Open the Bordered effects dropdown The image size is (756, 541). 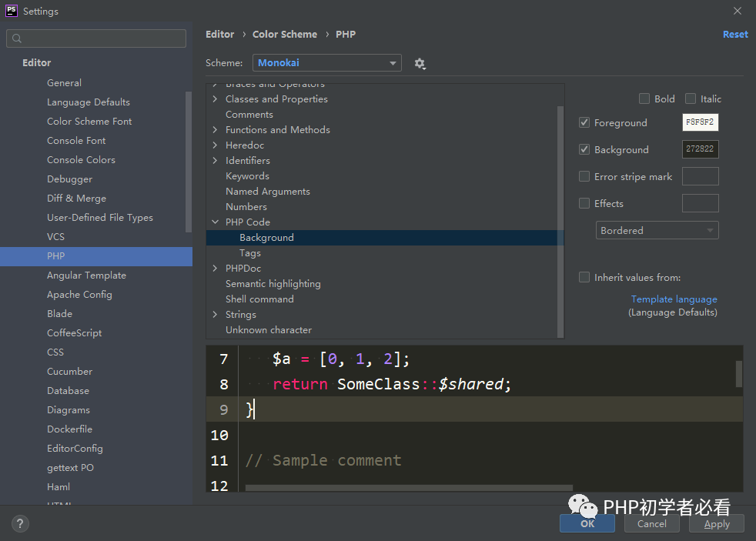pos(657,230)
